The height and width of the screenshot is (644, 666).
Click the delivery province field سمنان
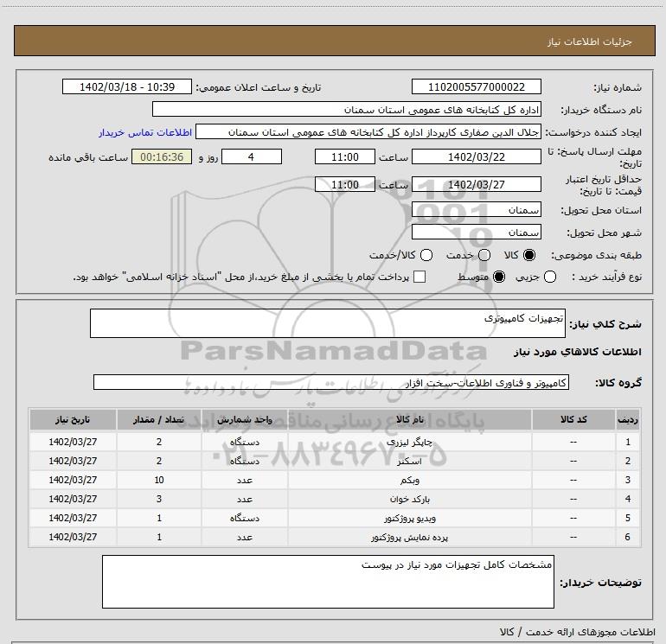click(476, 210)
